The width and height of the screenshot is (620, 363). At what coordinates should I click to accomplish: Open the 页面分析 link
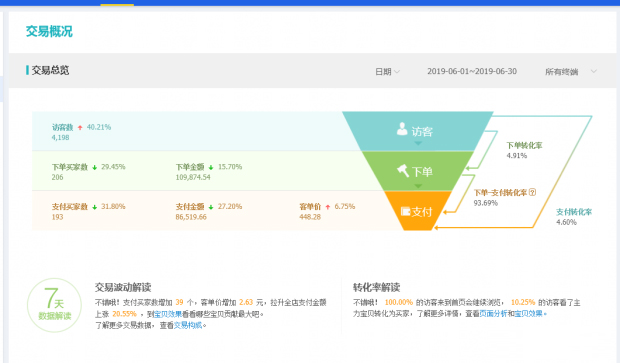(x=493, y=314)
